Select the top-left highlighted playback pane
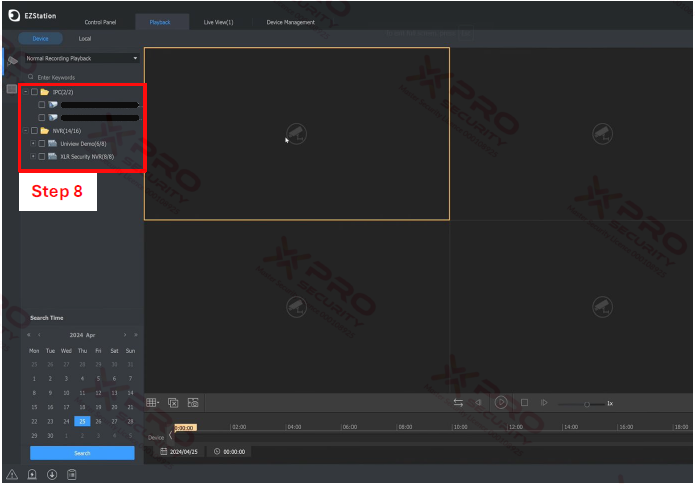Screen dimensions: 695x484 (x=297, y=133)
